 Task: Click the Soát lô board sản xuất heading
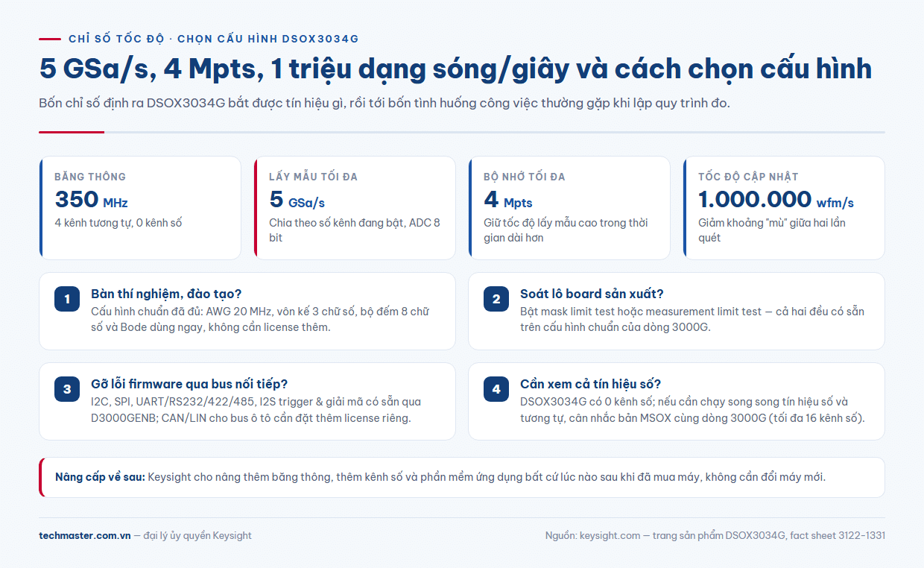pos(592,294)
